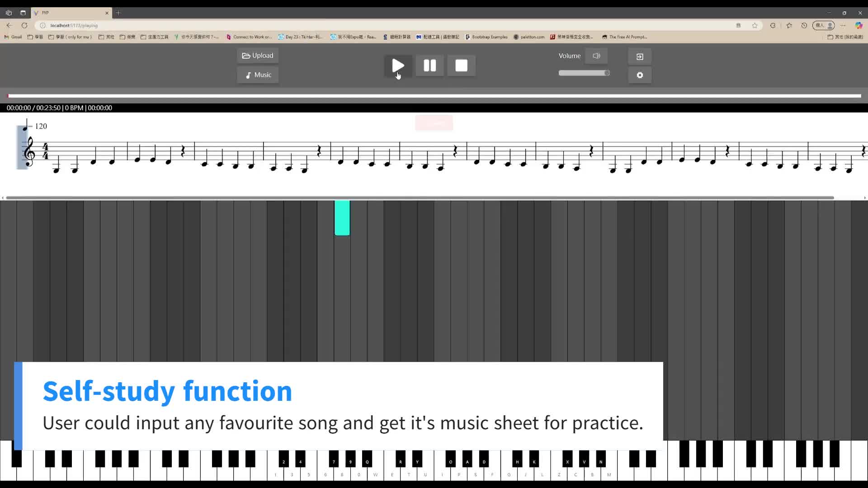Open the browser history clock icon
Viewport: 868px width, 488px height.
pyautogui.click(x=804, y=25)
